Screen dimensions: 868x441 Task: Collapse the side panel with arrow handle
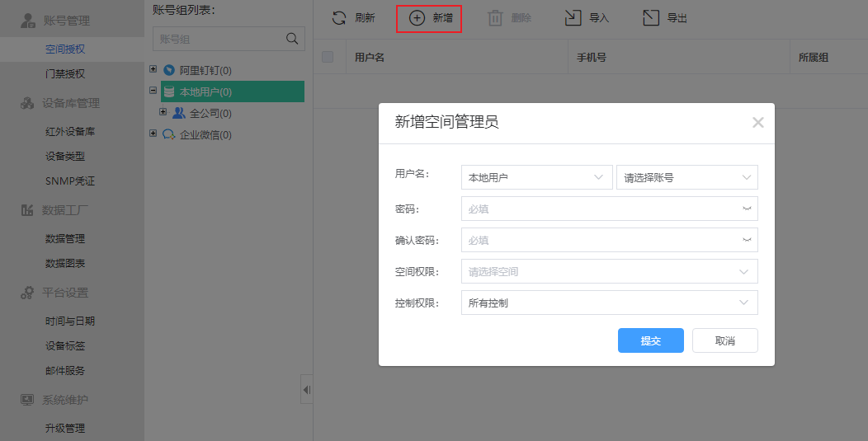[x=307, y=390]
